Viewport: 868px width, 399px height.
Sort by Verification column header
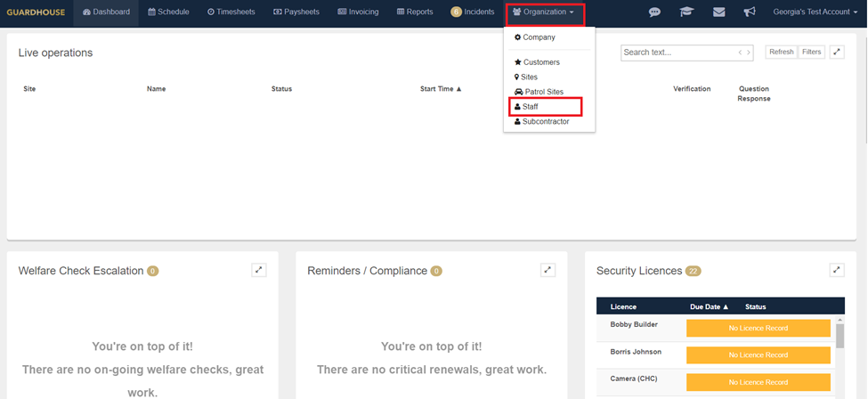point(692,89)
